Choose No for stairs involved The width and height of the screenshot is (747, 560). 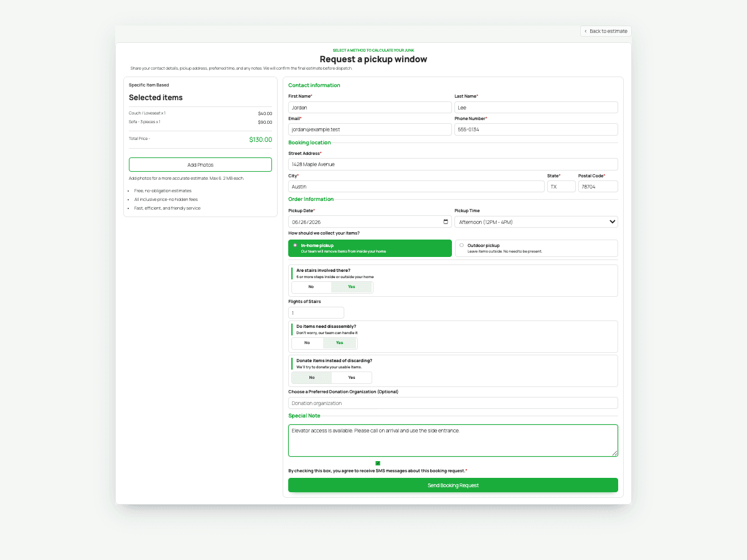(x=311, y=287)
